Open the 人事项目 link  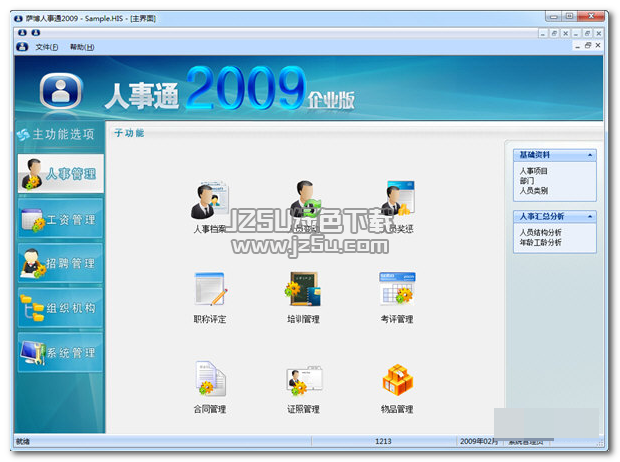pos(533,171)
